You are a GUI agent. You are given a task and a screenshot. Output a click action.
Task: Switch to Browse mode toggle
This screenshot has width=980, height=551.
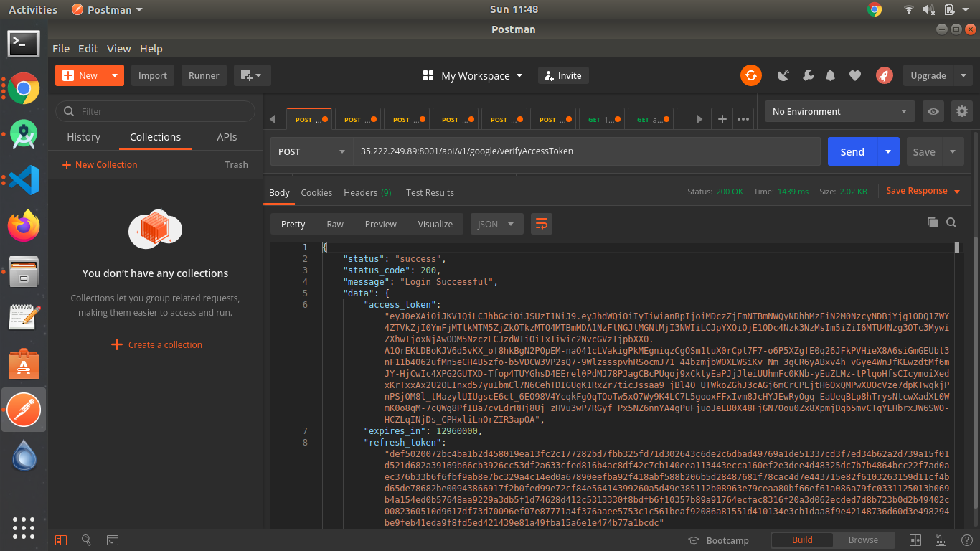click(863, 540)
